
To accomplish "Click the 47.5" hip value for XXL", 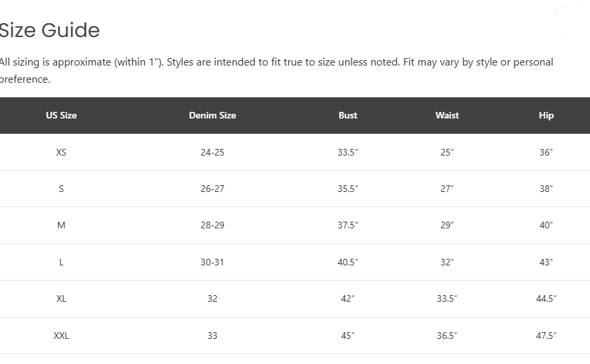I will 546,336.
